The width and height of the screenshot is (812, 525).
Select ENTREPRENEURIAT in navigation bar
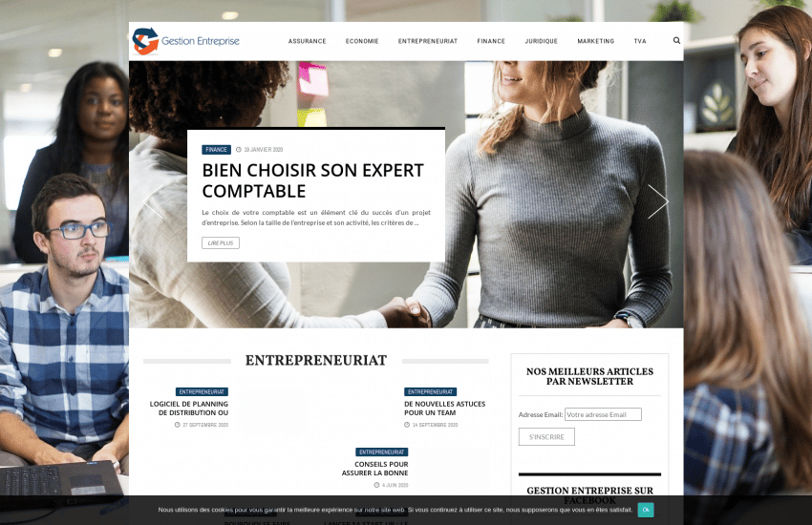tap(428, 41)
